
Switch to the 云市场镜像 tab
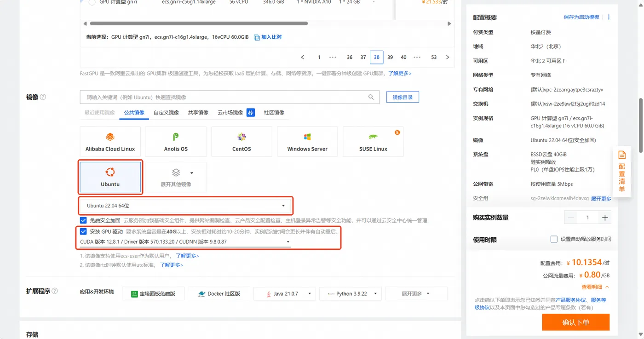230,113
